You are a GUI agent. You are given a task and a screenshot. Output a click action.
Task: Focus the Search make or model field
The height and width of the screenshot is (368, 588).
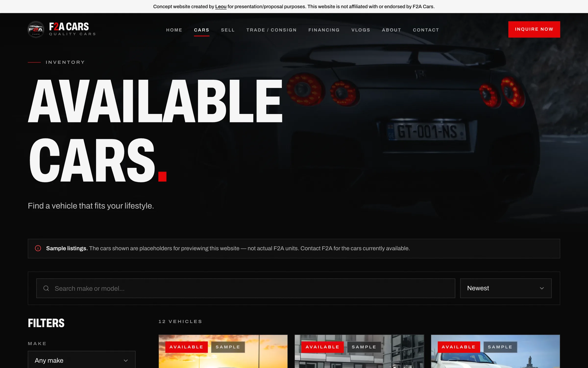pyautogui.click(x=245, y=288)
